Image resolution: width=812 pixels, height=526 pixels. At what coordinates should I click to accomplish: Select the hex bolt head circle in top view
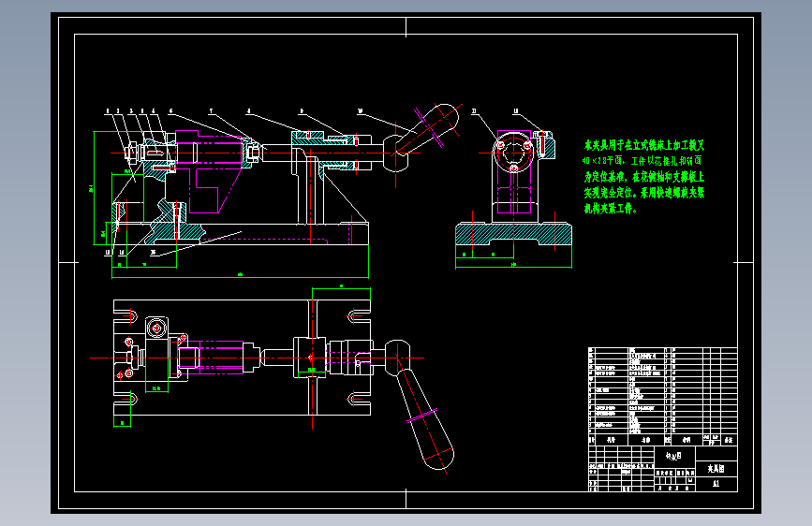[x=156, y=328]
